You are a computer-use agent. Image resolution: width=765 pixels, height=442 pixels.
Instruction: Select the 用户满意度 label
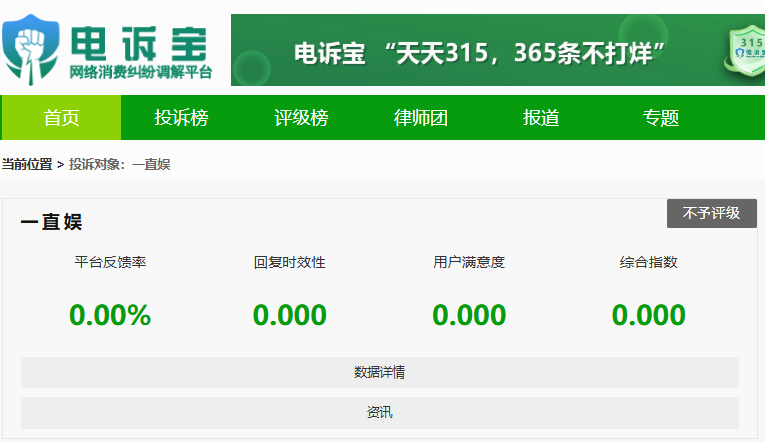pyautogui.click(x=469, y=262)
